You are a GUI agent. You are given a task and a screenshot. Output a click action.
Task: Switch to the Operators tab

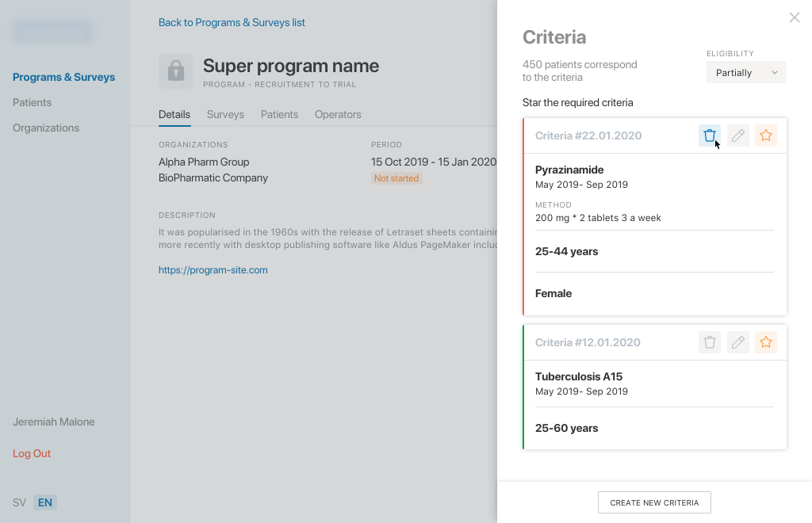pyautogui.click(x=338, y=114)
